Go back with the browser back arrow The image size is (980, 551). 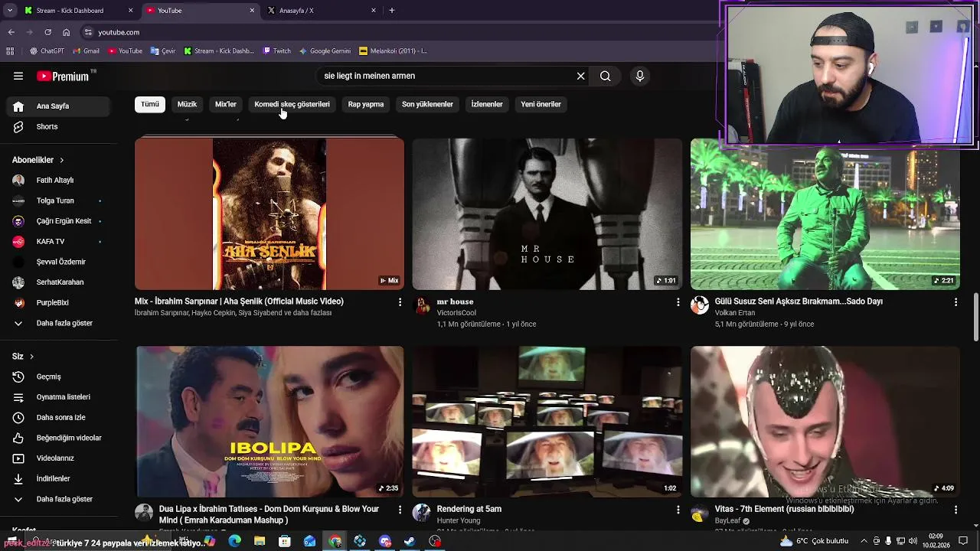pyautogui.click(x=11, y=32)
